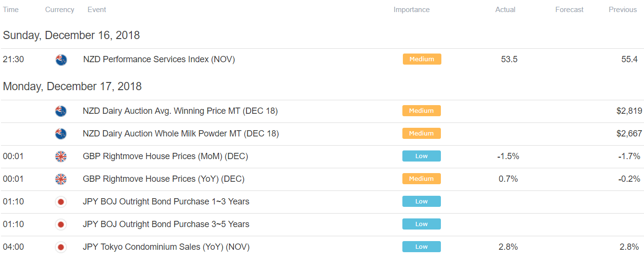644x257 pixels.
Task: Click the Japan flag for Tokyo Condominium Sales
Action: (61, 247)
